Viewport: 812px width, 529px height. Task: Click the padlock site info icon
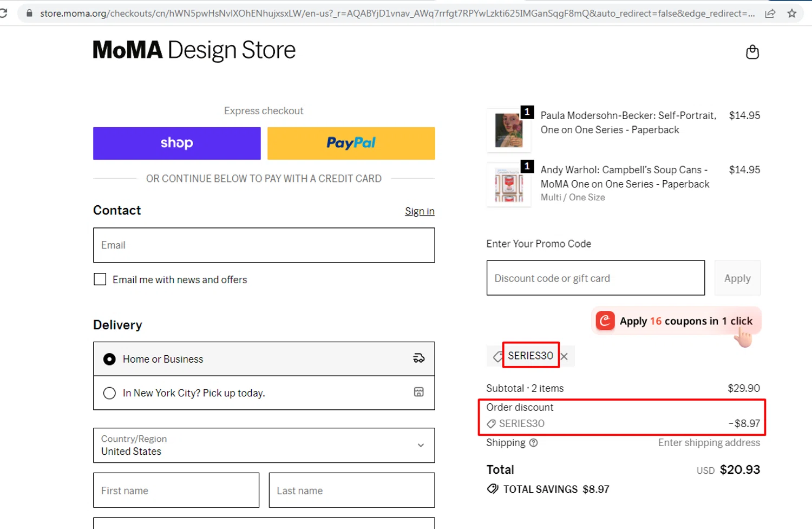pos(29,13)
